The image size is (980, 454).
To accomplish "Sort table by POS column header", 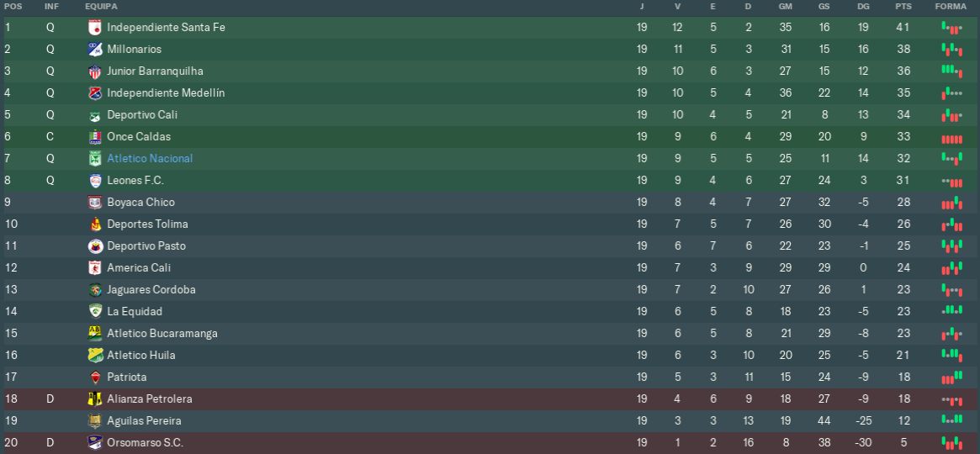I will tap(13, 6).
